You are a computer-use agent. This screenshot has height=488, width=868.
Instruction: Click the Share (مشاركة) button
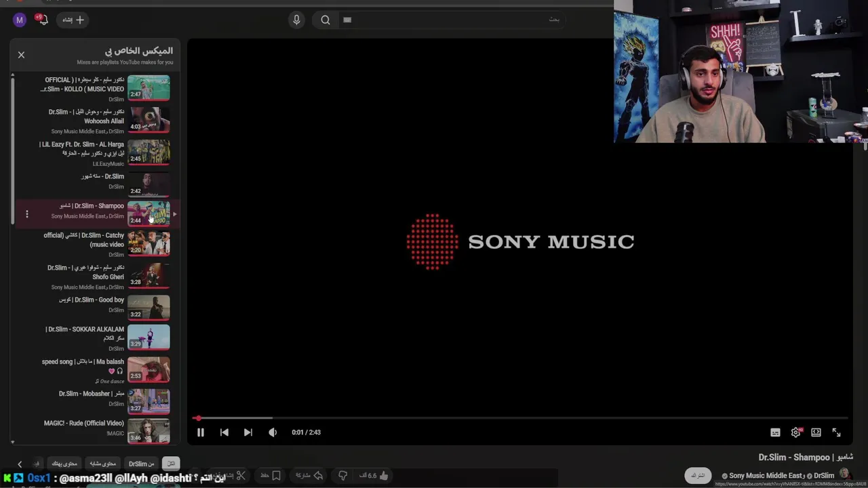point(309,476)
